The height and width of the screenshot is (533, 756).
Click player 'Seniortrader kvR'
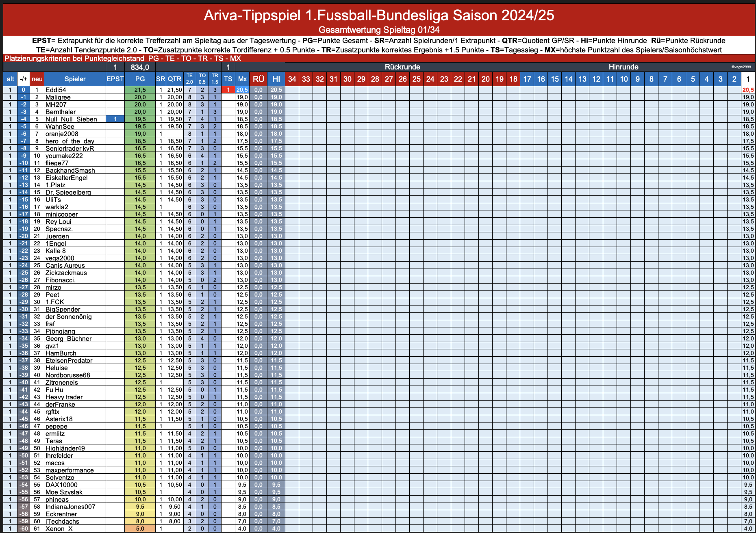70,148
